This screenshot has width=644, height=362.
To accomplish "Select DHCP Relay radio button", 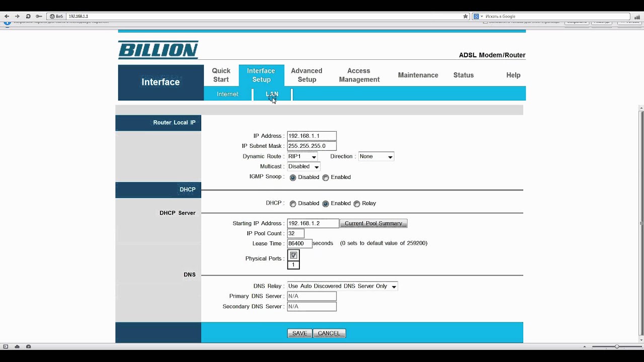I will pos(357,204).
